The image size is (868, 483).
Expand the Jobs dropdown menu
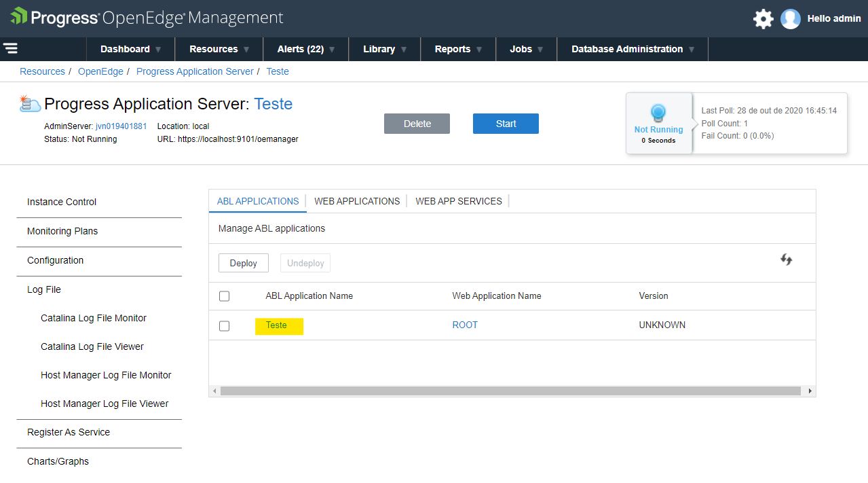pyautogui.click(x=527, y=49)
